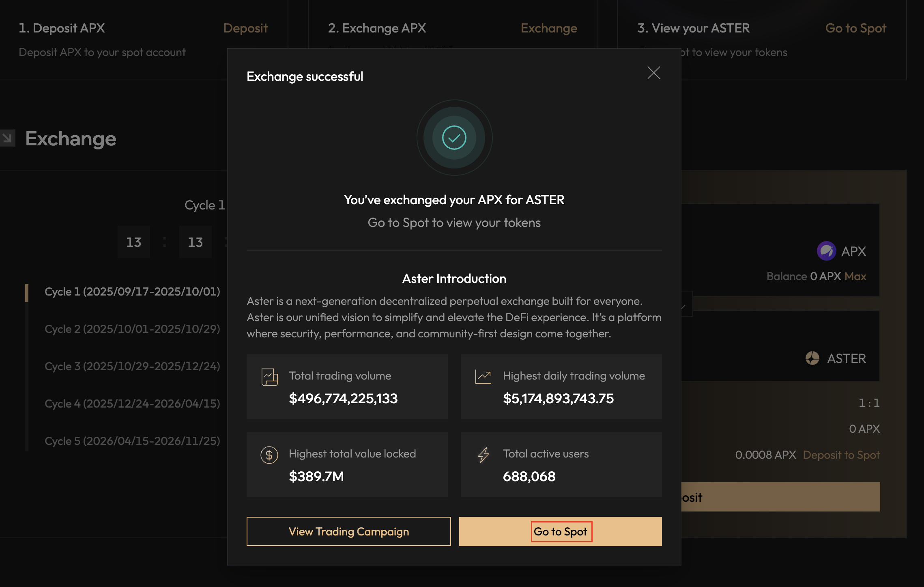Click Go to Spot link in step 3
924x587 pixels.
coord(855,28)
